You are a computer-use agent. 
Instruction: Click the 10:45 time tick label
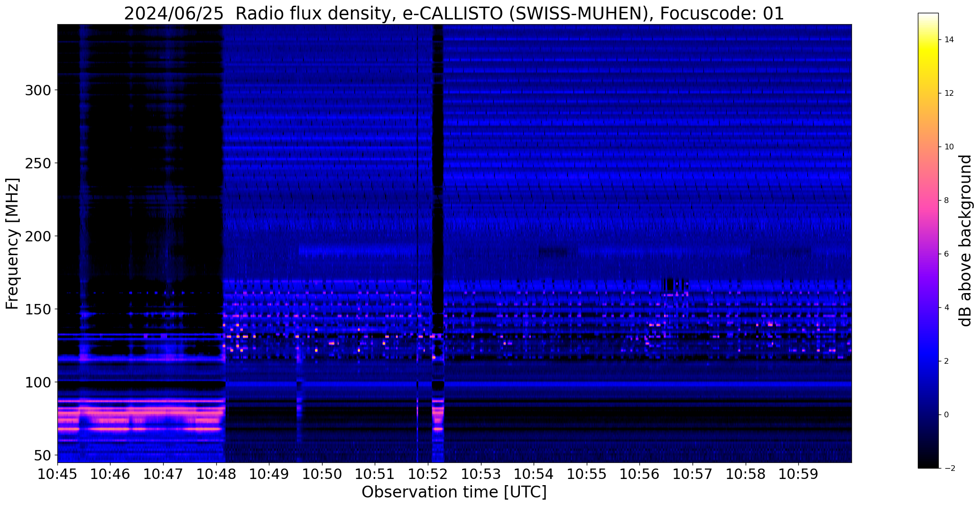[58, 474]
